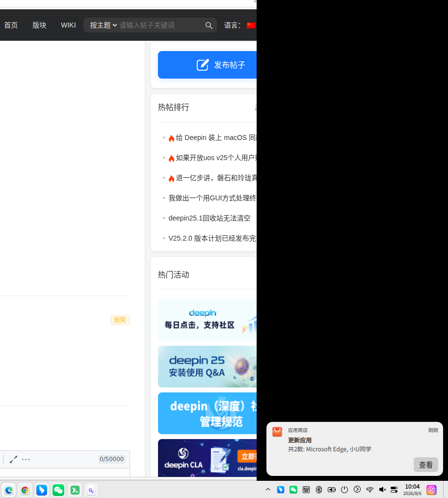Open the V25.2.0 版本计划 post

click(x=212, y=238)
